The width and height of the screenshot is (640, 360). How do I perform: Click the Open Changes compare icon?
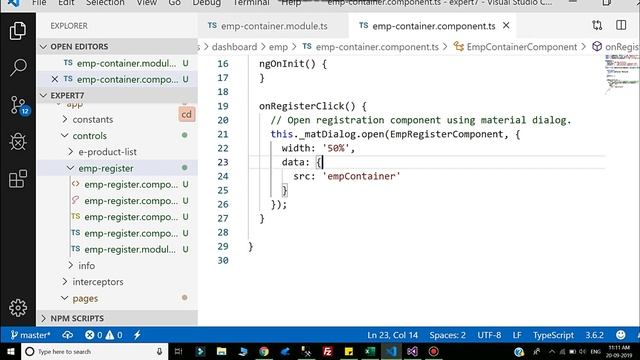[597, 25]
